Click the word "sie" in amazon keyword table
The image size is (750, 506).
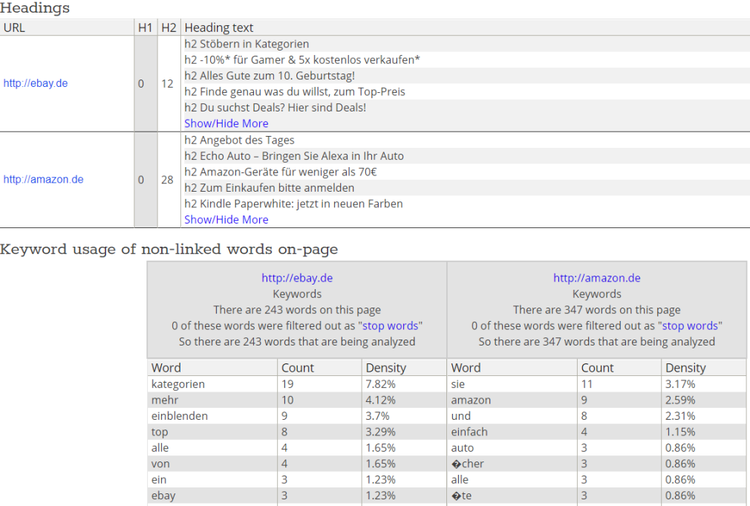click(458, 384)
